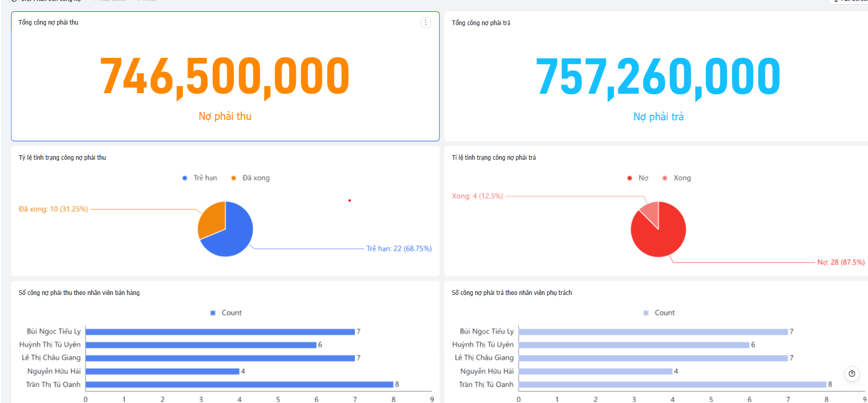The height and width of the screenshot is (403, 868).
Task: Click the Tỷ lệ tình trạng công nợ phải thu title
Action: 62,158
